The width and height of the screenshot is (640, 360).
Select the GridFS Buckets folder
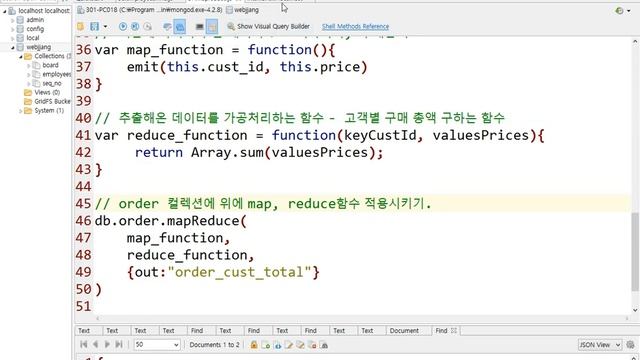52,101
